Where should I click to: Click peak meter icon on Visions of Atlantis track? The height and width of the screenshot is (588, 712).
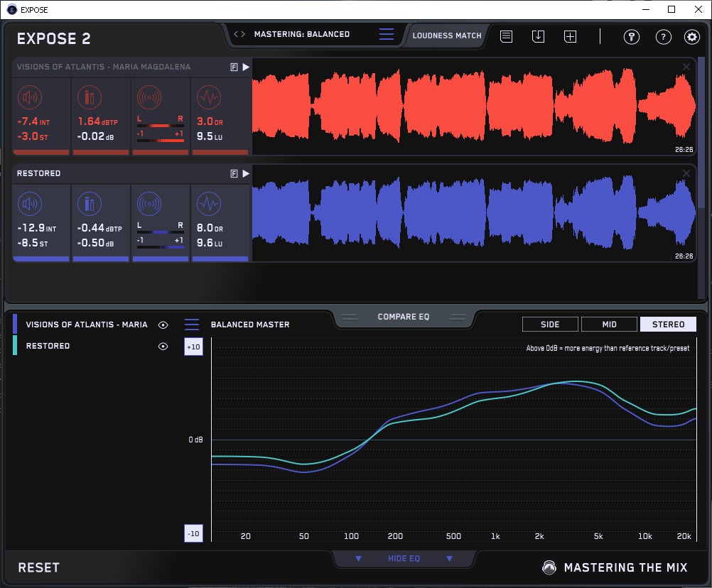click(90, 97)
